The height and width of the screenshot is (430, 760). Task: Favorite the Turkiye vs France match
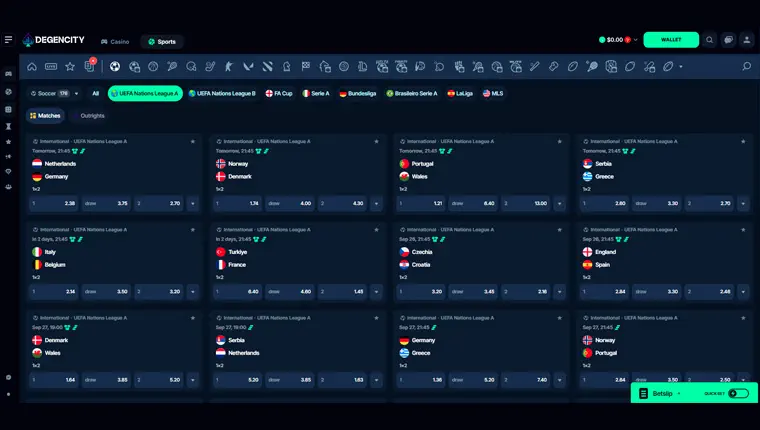(376, 230)
